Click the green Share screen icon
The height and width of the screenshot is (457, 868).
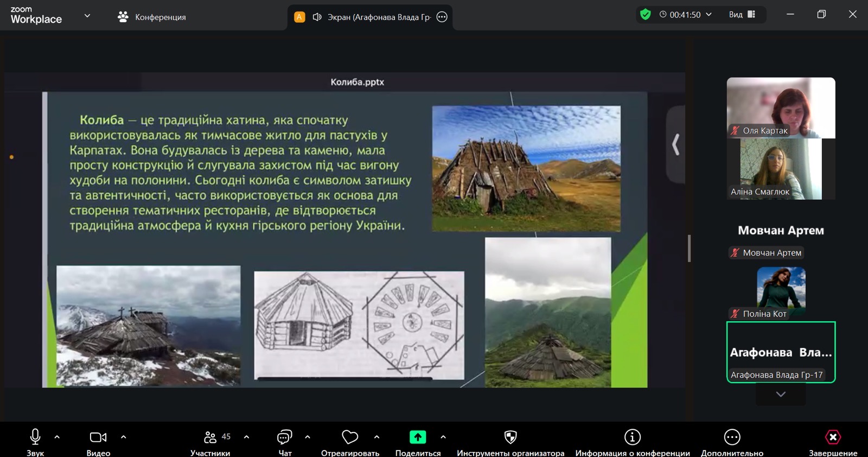pyautogui.click(x=417, y=437)
